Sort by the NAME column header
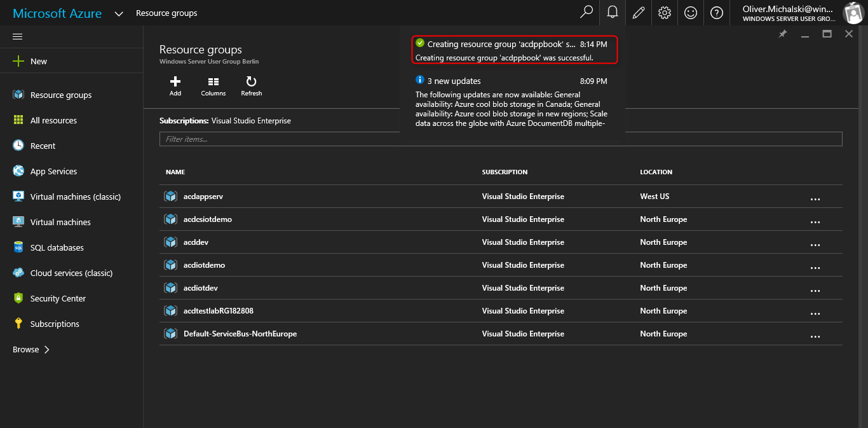This screenshot has height=428, width=868. (x=175, y=172)
